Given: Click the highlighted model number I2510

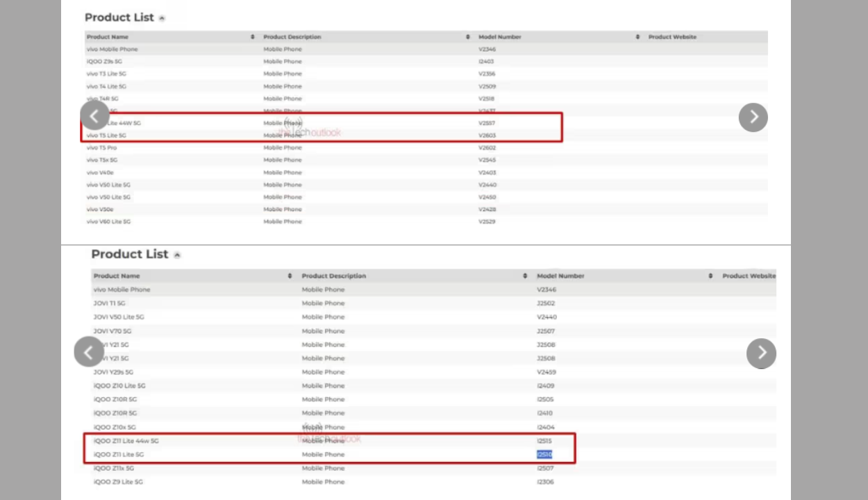Looking at the screenshot, I should 544,455.
